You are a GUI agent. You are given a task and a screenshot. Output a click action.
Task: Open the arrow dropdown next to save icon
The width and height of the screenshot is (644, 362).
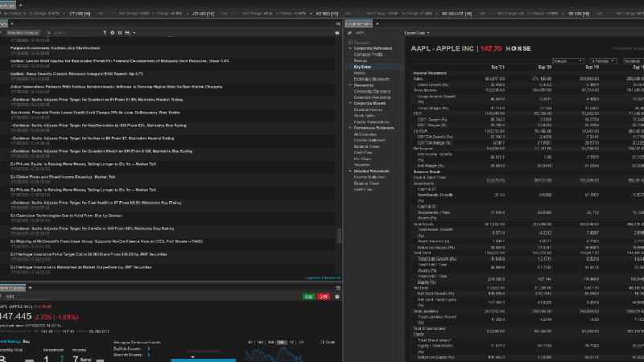click(x=134, y=33)
